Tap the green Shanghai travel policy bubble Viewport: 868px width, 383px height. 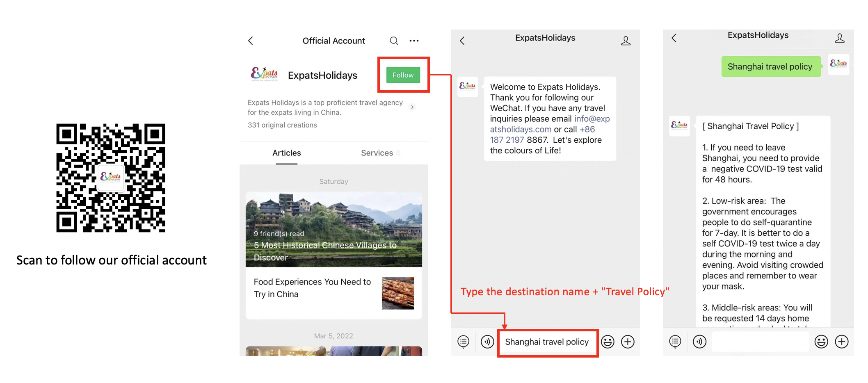(771, 66)
